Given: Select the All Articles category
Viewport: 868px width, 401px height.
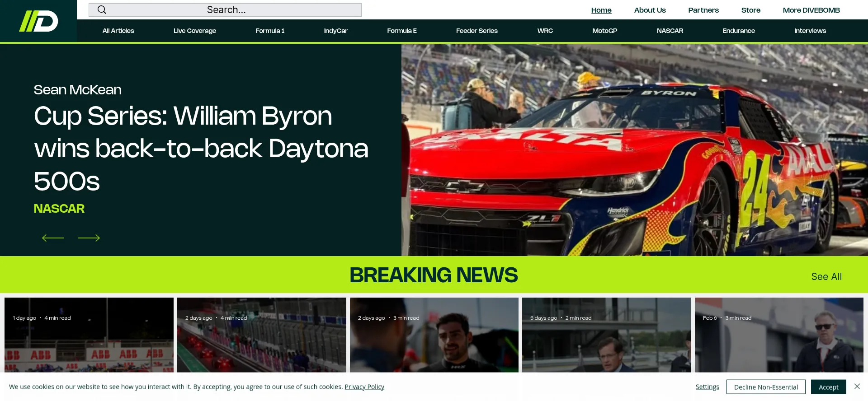Looking at the screenshot, I should [118, 31].
